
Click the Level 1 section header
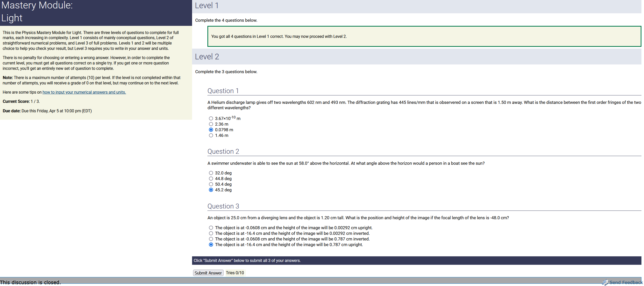click(207, 5)
